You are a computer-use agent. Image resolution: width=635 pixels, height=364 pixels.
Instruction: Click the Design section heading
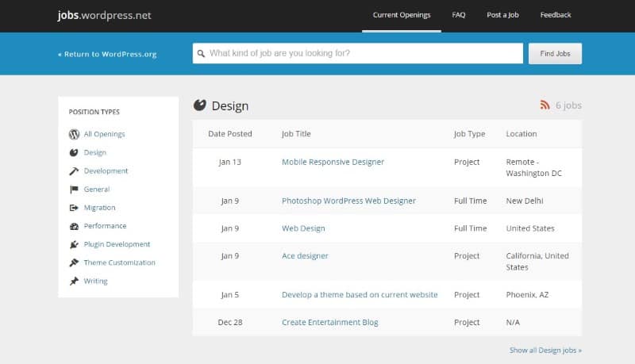coord(230,105)
